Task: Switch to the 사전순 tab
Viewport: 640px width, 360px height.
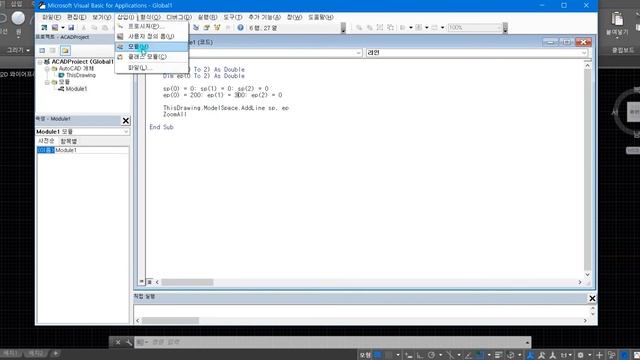Action: [x=46, y=141]
